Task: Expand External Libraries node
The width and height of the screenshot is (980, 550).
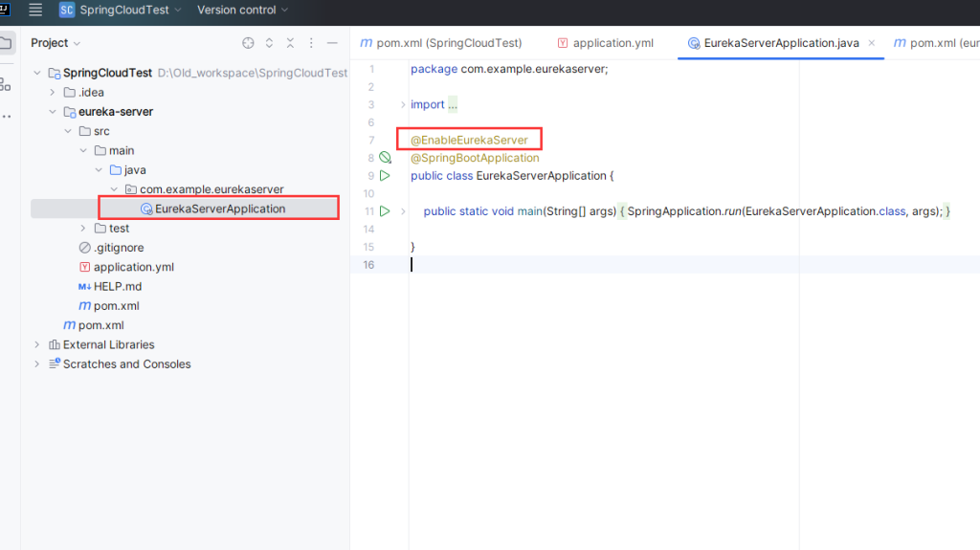Action: pos(37,344)
